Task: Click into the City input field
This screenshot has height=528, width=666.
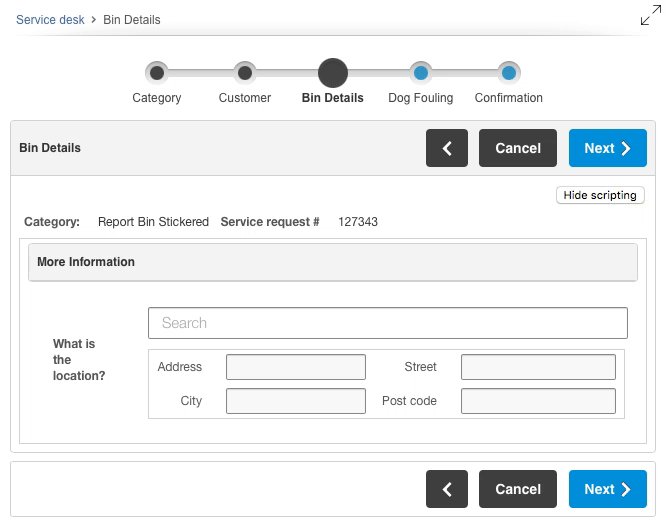Action: coord(296,401)
